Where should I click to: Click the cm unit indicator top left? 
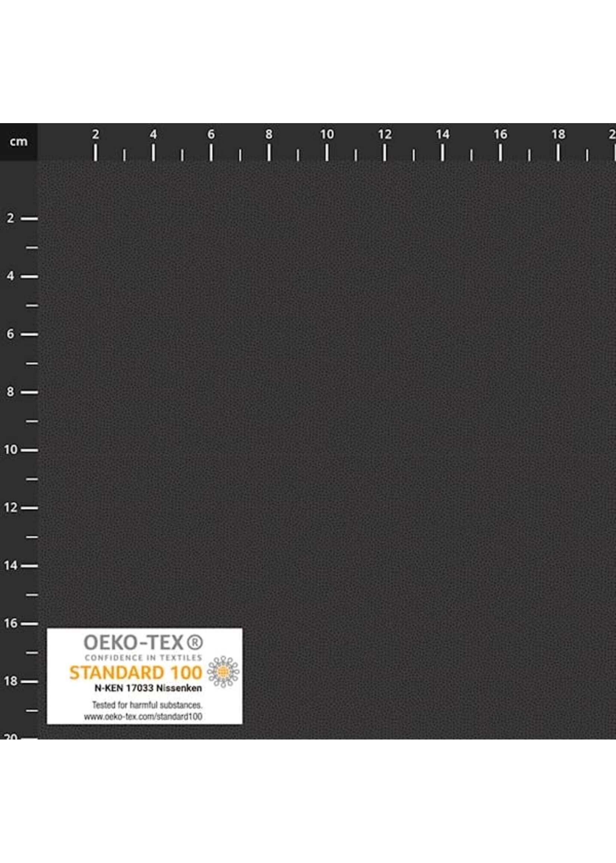(x=19, y=142)
